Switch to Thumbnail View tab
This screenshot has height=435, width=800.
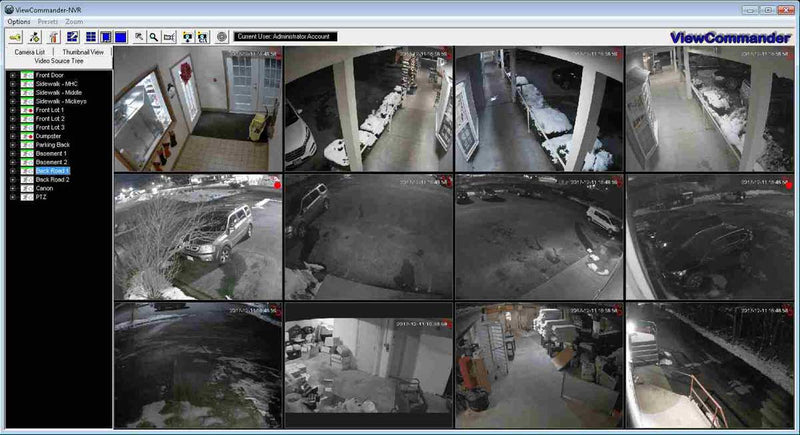click(x=83, y=51)
